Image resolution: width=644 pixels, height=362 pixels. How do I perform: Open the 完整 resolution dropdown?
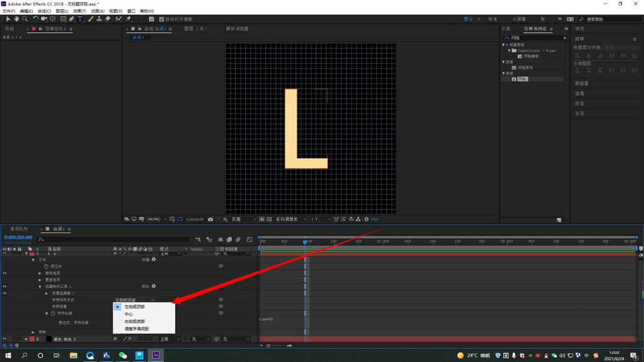[x=243, y=219]
